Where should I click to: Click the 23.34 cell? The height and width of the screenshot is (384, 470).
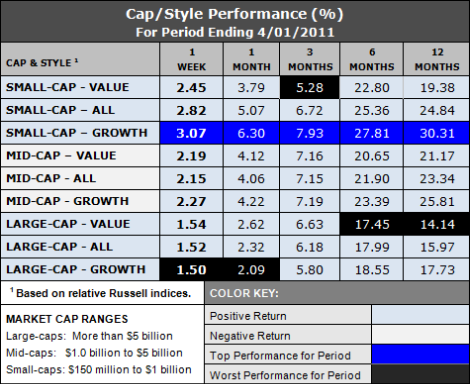click(437, 178)
